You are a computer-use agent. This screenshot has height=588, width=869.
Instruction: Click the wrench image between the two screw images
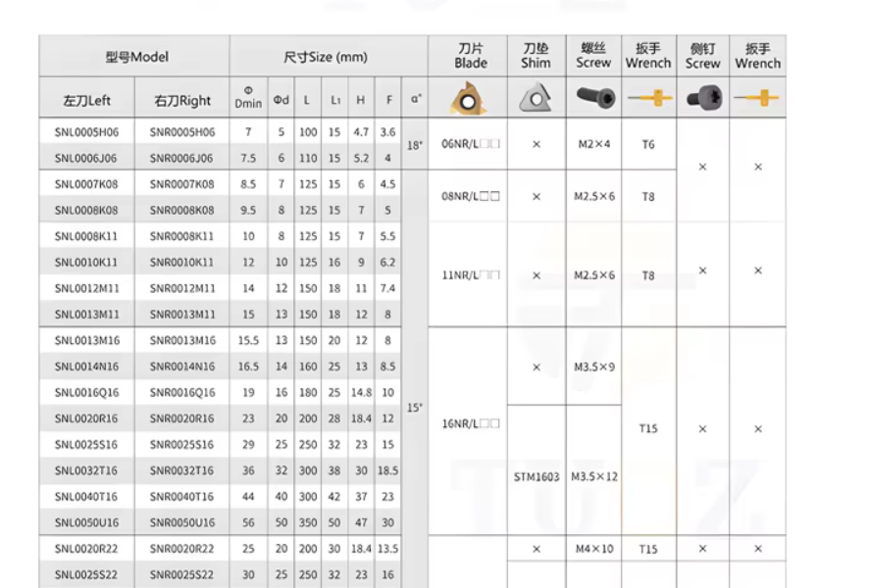tap(649, 98)
